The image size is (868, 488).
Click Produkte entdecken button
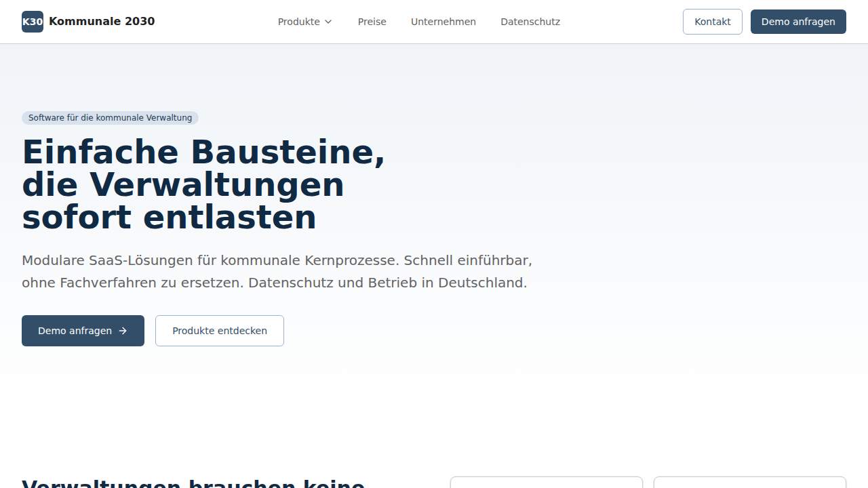click(220, 331)
